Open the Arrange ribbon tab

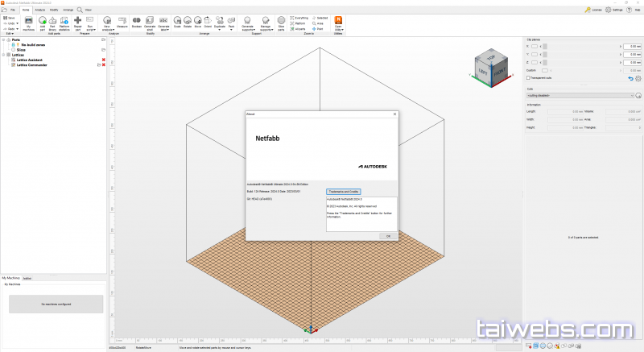[68, 10]
